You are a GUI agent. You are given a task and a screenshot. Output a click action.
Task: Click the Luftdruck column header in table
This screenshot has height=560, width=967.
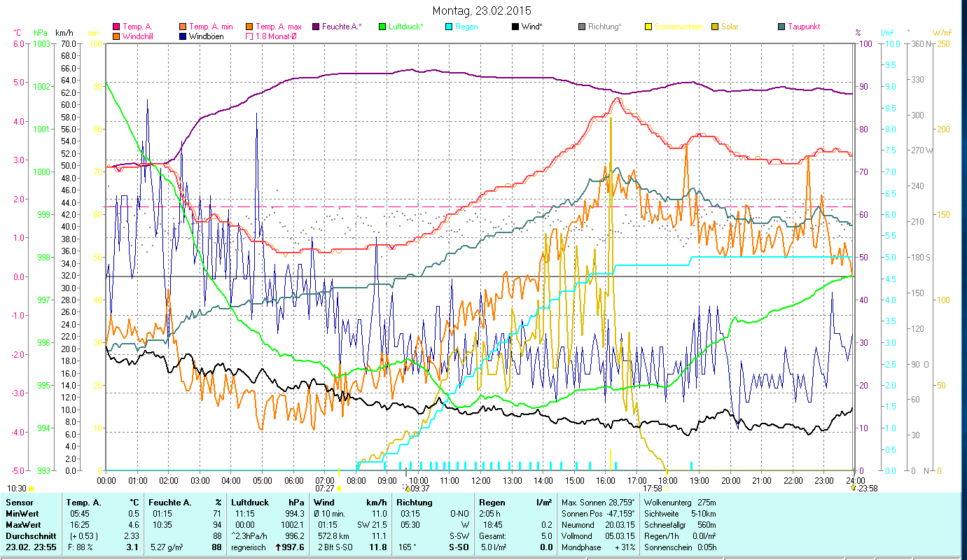tap(249, 502)
